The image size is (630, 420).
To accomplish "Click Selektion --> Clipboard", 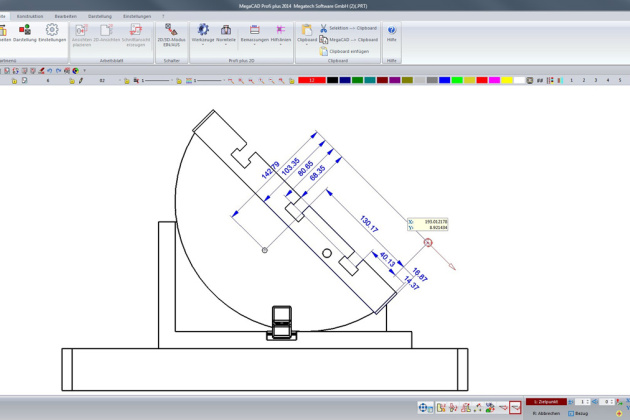I will [x=347, y=27].
